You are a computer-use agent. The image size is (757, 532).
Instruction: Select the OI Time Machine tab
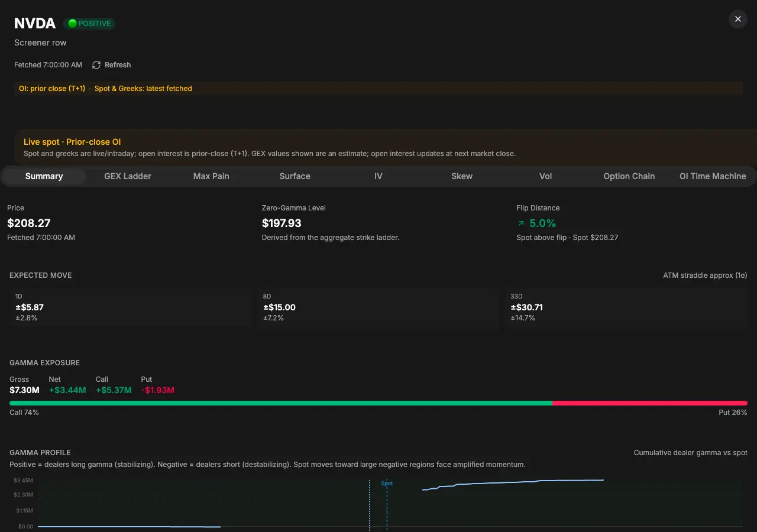[713, 176]
